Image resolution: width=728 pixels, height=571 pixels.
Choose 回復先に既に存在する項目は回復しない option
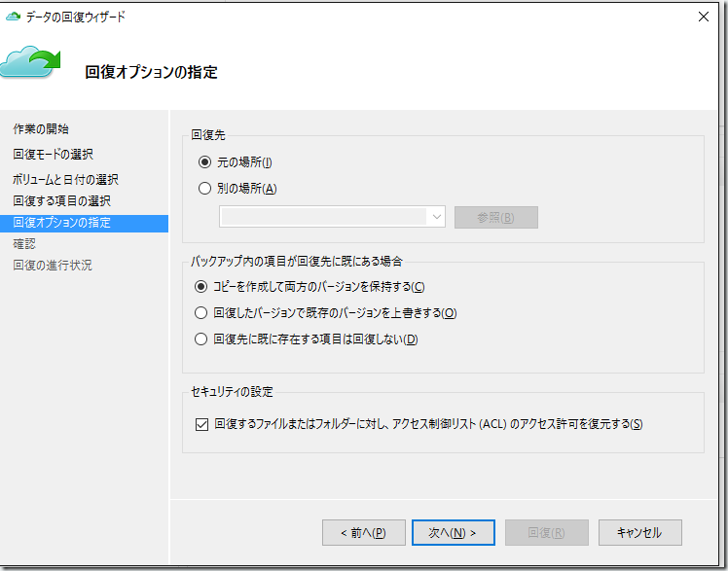coord(200,339)
